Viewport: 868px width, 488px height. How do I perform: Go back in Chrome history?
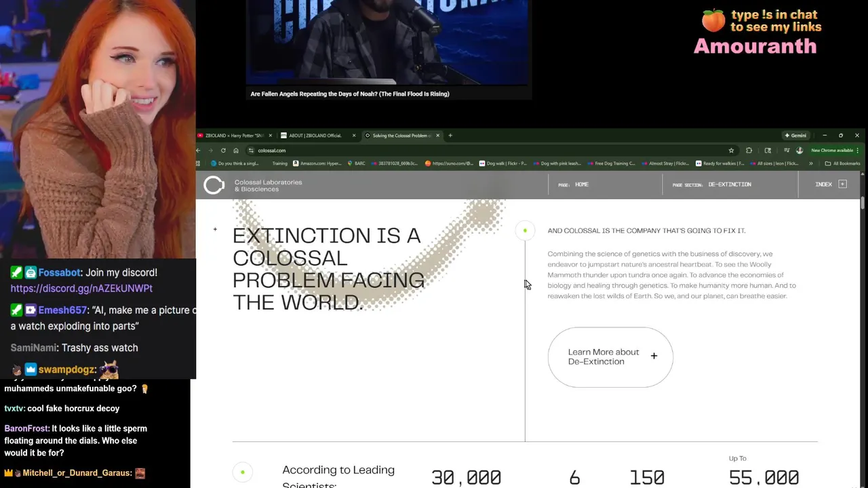pyautogui.click(x=199, y=150)
